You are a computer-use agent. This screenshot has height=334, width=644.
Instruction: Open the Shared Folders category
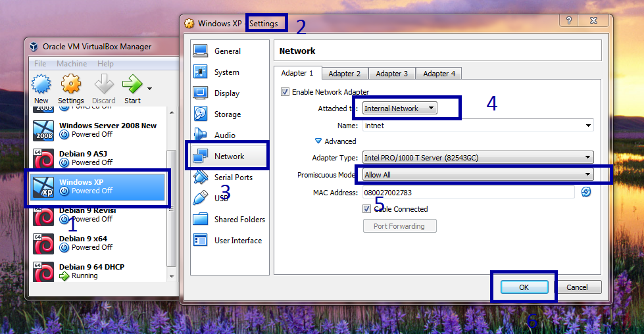230,220
